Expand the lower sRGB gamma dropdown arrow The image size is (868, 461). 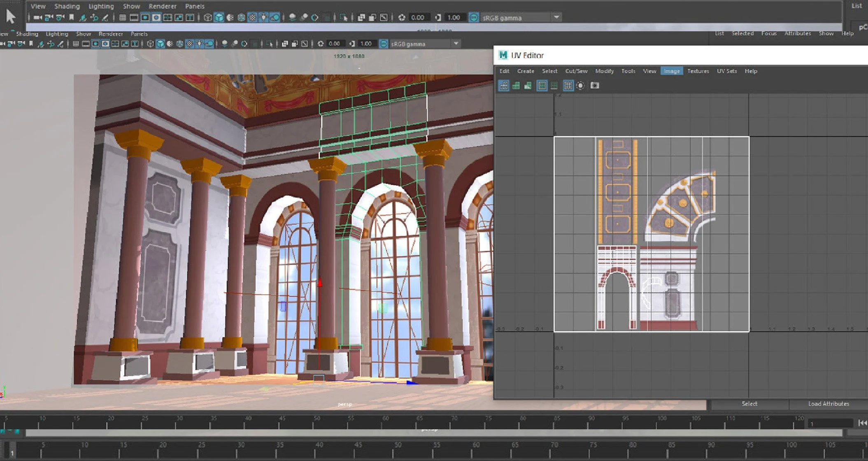click(456, 44)
